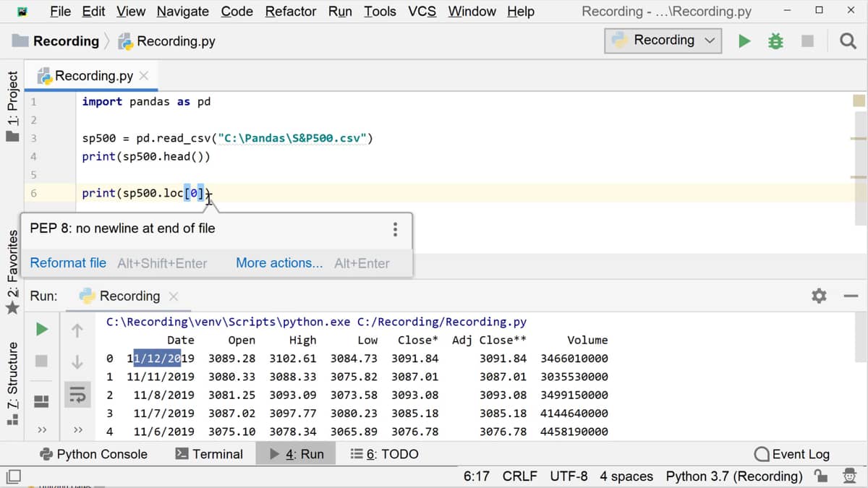Click the print(sp500.head()) line in editor
868x488 pixels.
(x=145, y=156)
